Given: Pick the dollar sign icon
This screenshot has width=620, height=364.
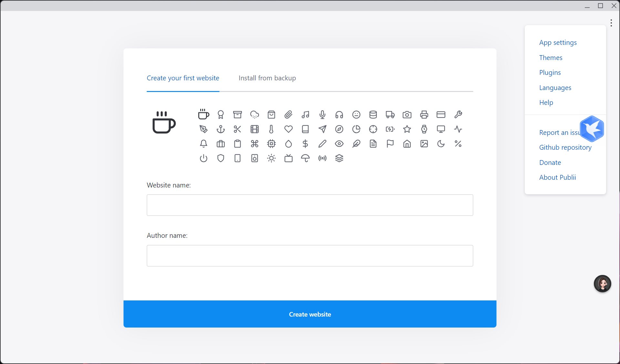Looking at the screenshot, I should (x=305, y=144).
